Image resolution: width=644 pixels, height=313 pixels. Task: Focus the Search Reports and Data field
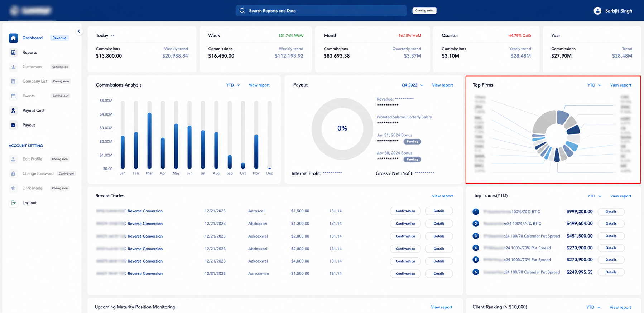click(x=321, y=11)
